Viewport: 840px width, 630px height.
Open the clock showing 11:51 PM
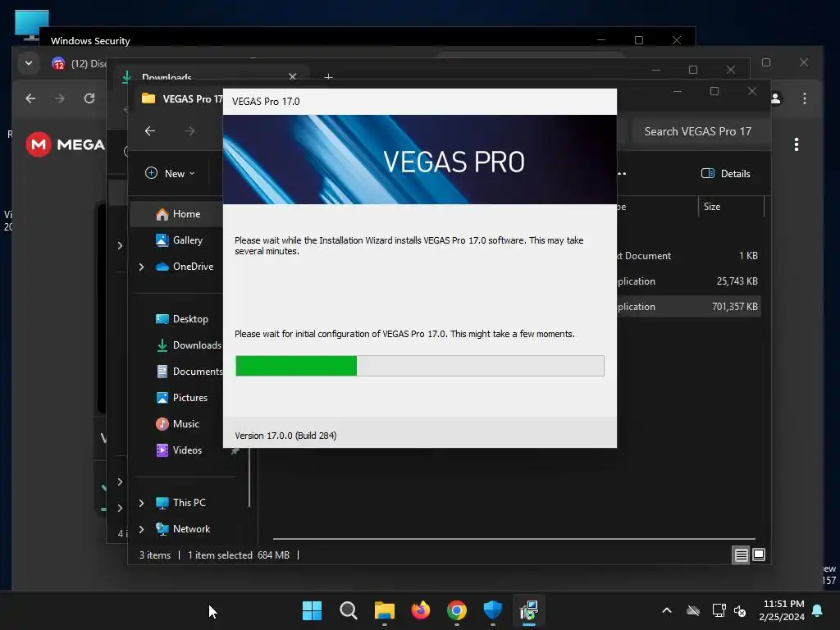point(782,610)
